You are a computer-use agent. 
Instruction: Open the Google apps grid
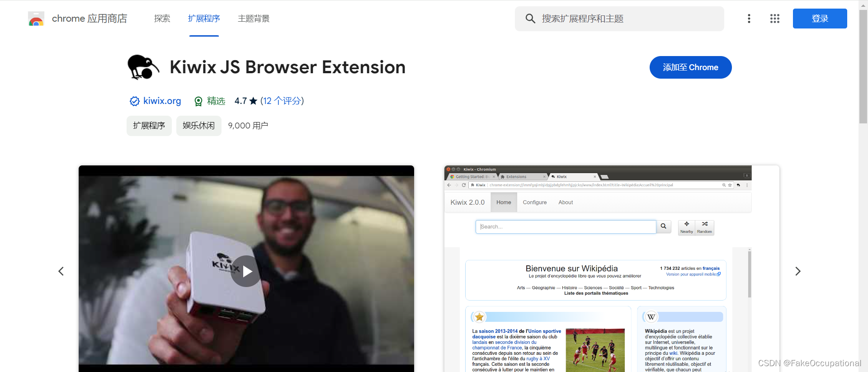coord(775,19)
